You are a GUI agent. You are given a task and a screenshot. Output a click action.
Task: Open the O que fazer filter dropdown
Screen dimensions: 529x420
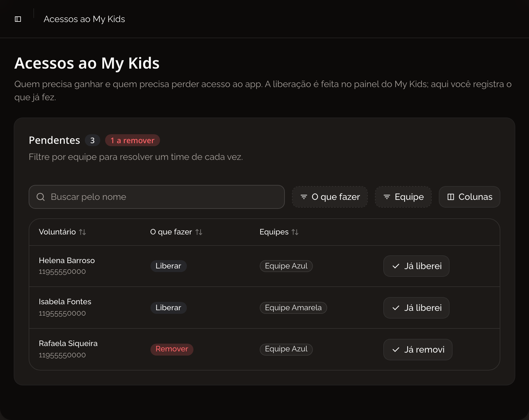click(x=330, y=197)
